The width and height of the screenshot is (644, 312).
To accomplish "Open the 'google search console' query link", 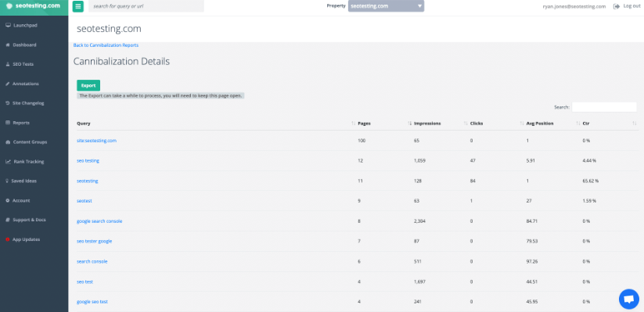I will click(x=99, y=221).
